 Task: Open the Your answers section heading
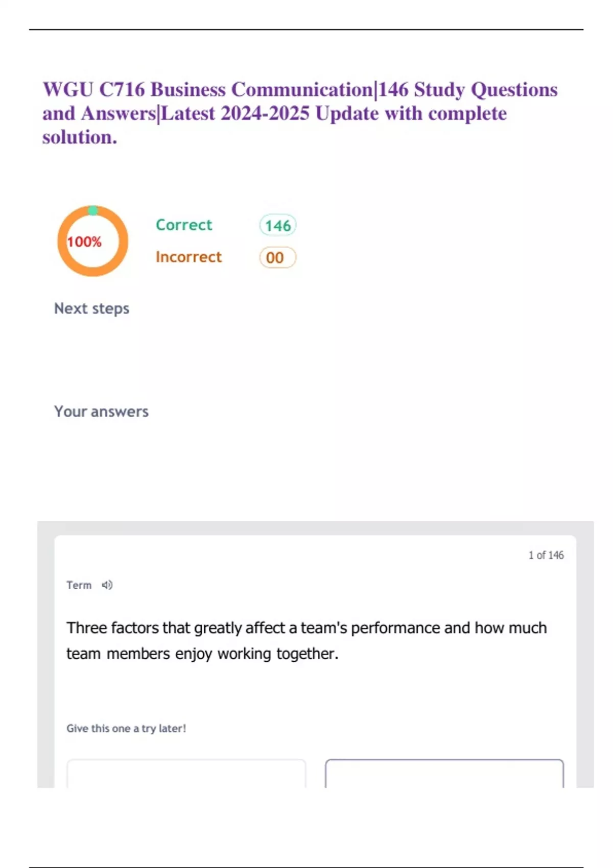[x=101, y=412]
